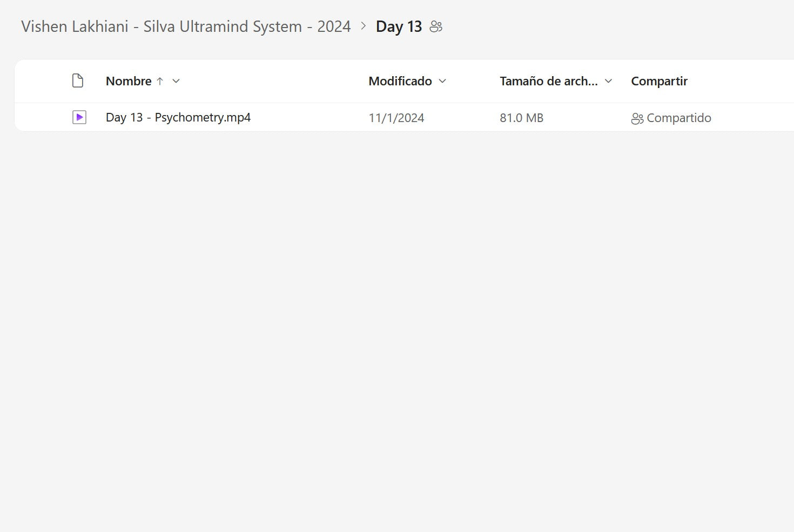Screen dimensions: 794x532
Task: Go to Vishen Lakhiani Silva Ultramind System breadcrumb
Action: pos(186,26)
